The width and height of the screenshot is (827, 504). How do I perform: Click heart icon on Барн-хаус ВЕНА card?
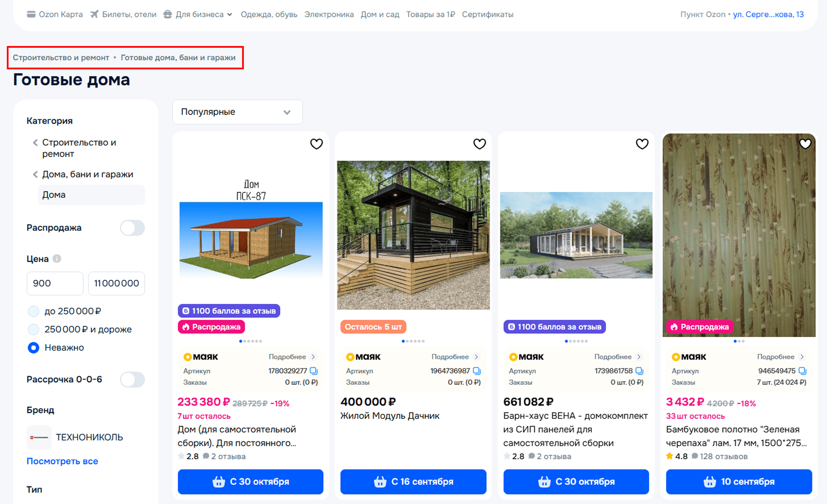tap(642, 144)
